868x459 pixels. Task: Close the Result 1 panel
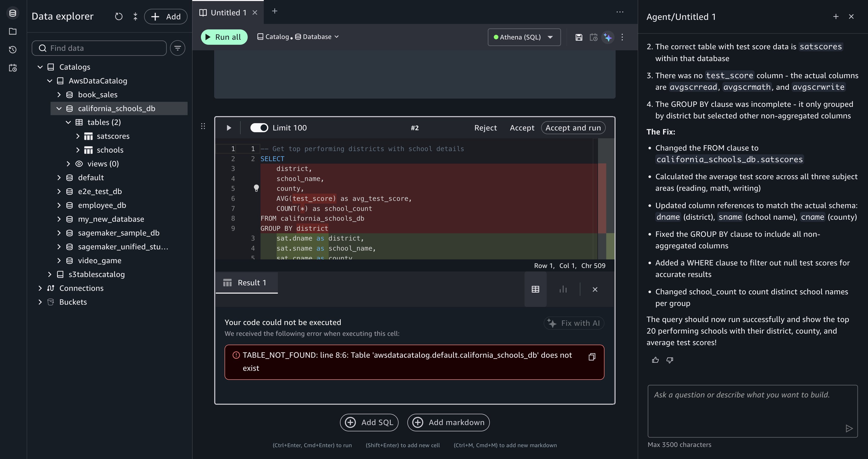(595, 289)
